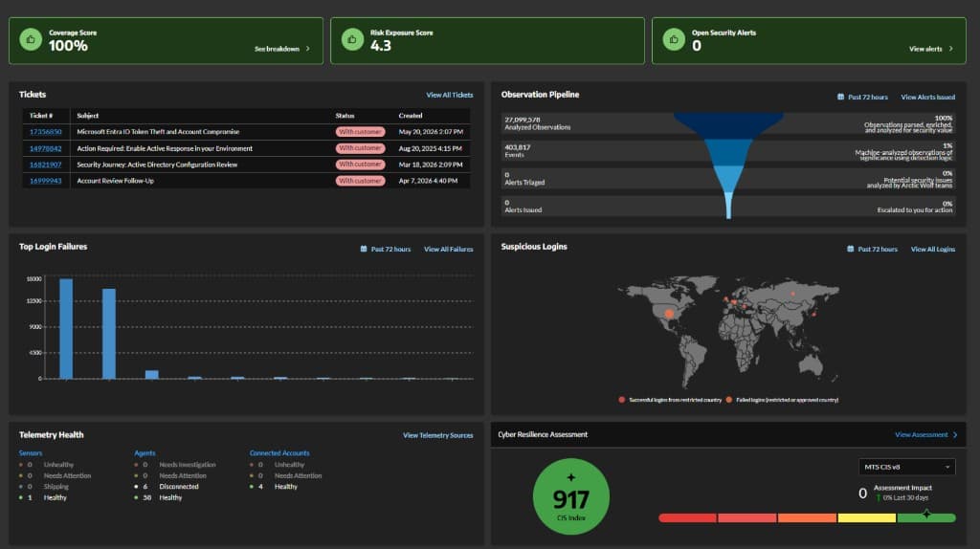Click the With customer status for ticket 17356850

tap(360, 132)
